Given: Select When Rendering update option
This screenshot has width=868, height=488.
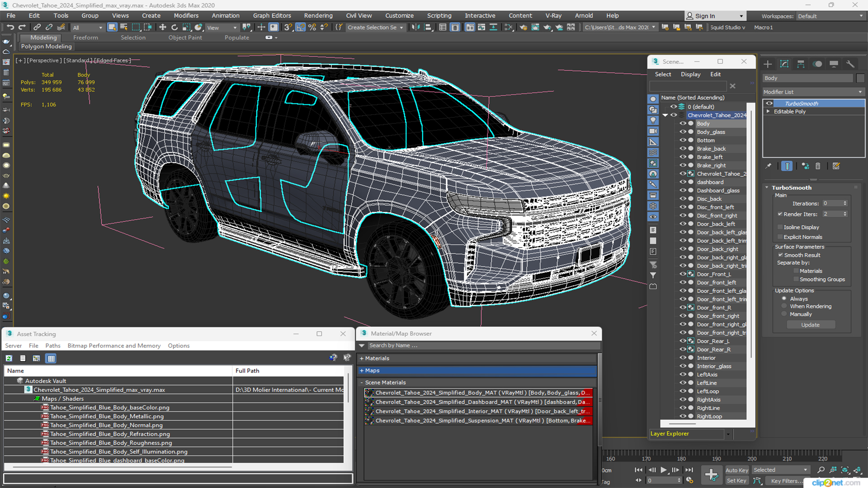Looking at the screenshot, I should coord(784,306).
